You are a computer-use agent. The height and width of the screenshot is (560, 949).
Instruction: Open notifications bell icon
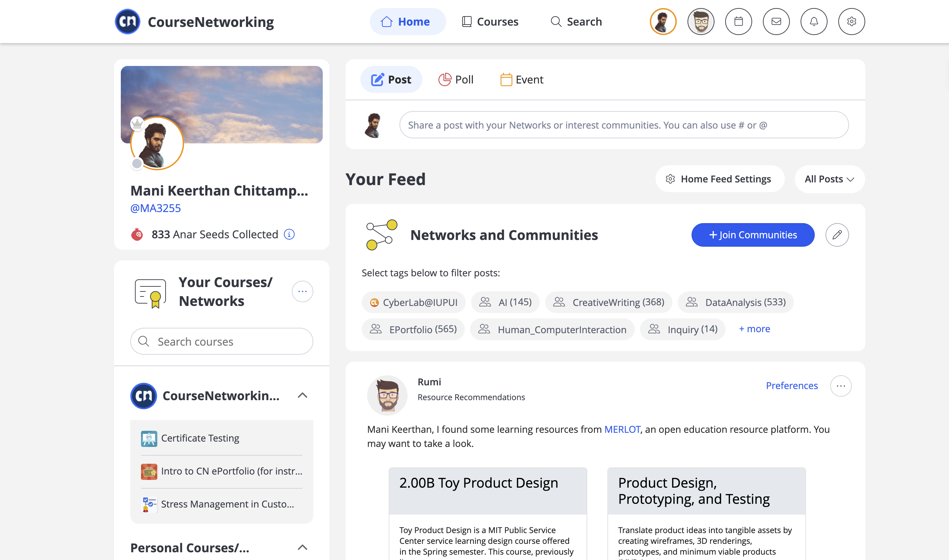(x=814, y=22)
